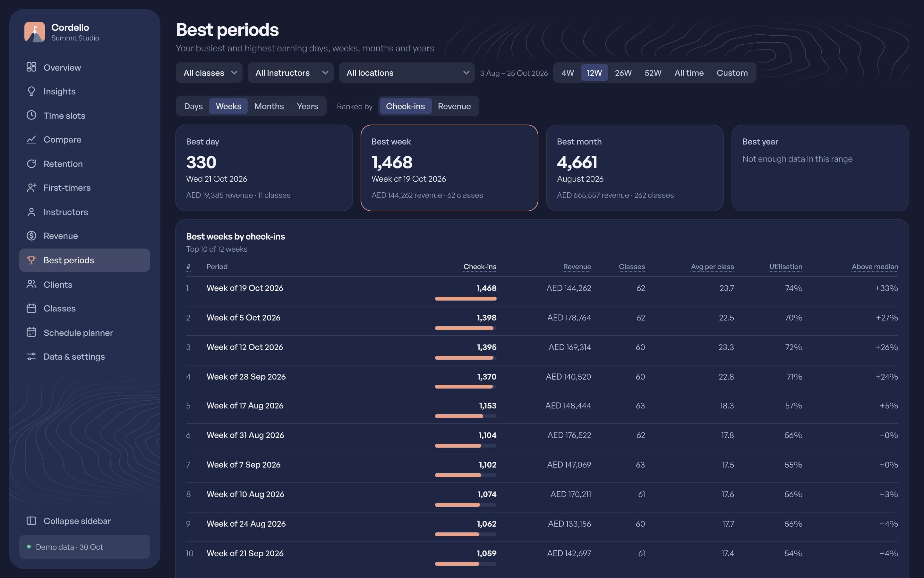This screenshot has width=924, height=578.
Task: Sort by Avg per class header
Action: pyautogui.click(x=712, y=267)
